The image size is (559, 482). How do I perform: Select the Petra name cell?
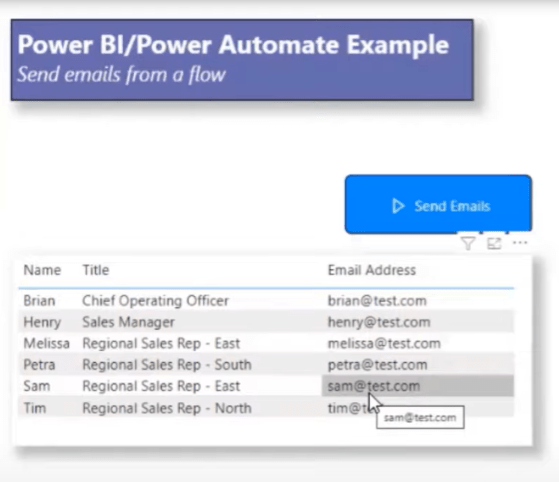[x=39, y=365]
